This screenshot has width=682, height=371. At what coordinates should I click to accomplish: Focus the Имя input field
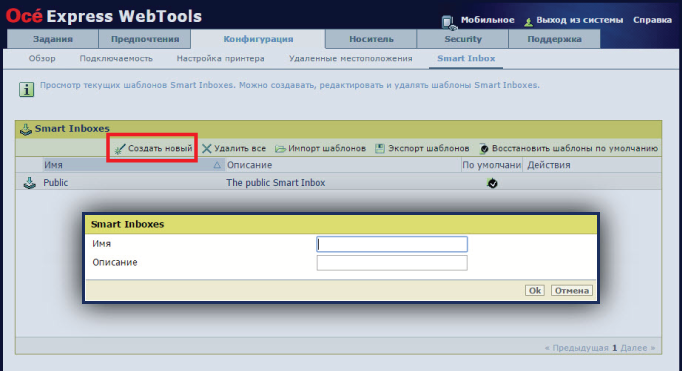pos(392,244)
